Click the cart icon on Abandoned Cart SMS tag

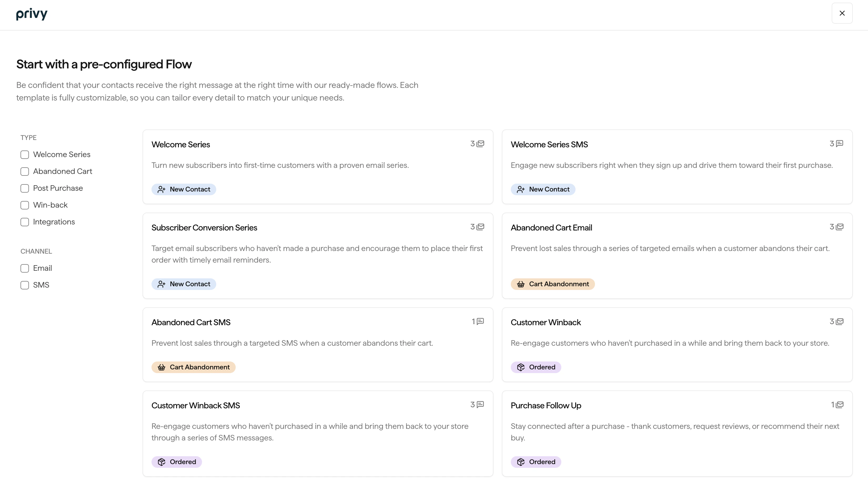162,367
